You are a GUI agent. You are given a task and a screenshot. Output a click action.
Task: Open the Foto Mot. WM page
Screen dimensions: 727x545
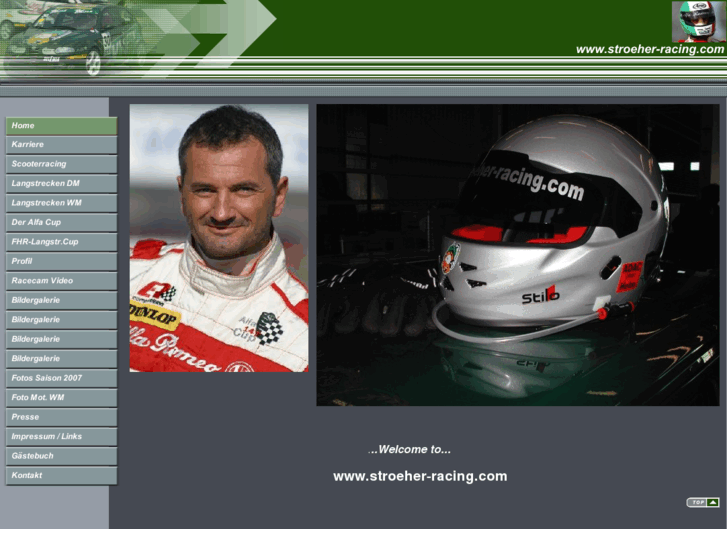click(x=61, y=398)
